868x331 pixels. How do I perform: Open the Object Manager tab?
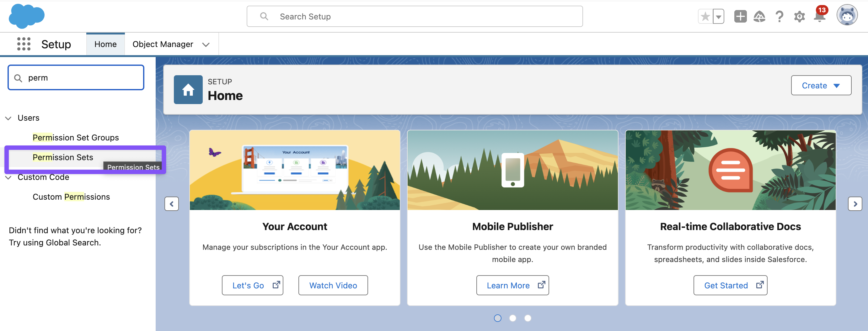click(x=163, y=44)
